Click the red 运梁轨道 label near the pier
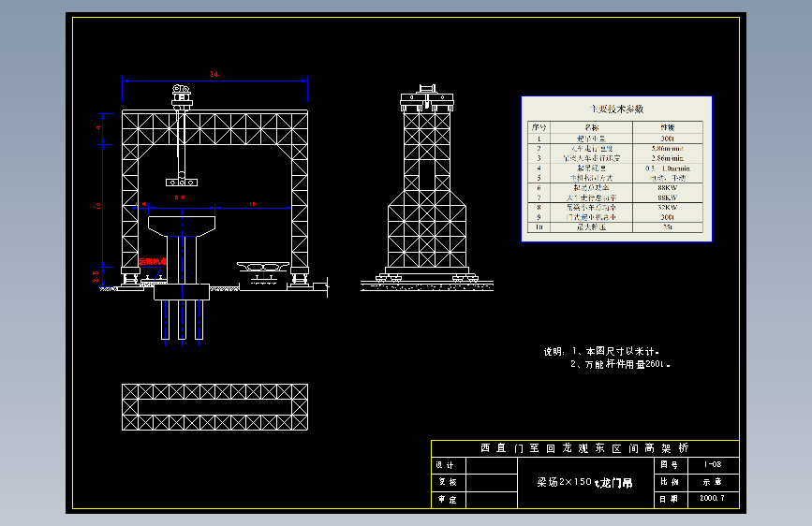The height and width of the screenshot is (526, 812). coord(153,261)
